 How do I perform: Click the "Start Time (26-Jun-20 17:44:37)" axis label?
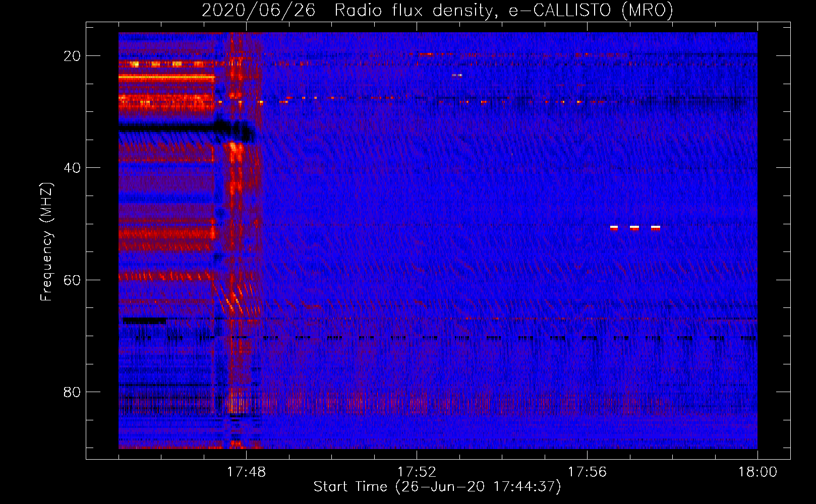437,487
